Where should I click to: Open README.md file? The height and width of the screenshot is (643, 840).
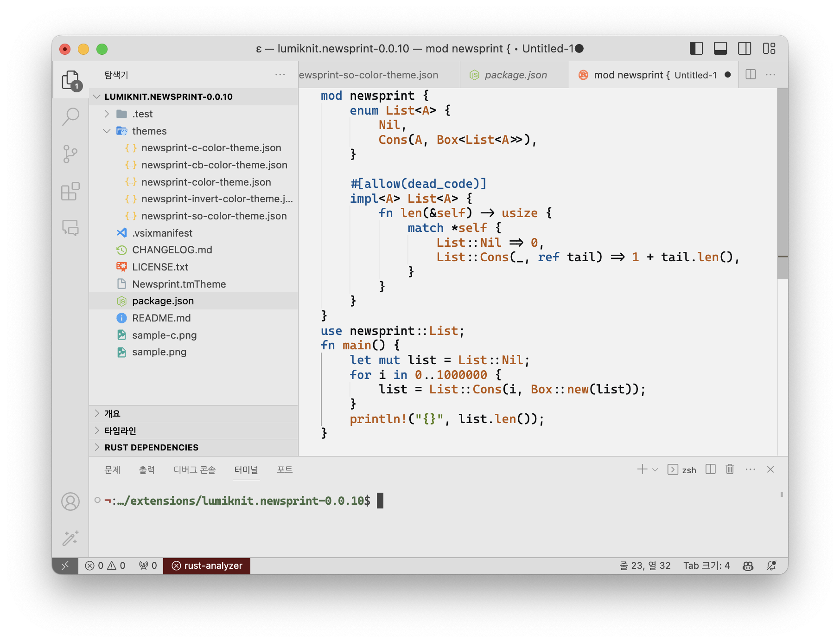(x=193, y=318)
